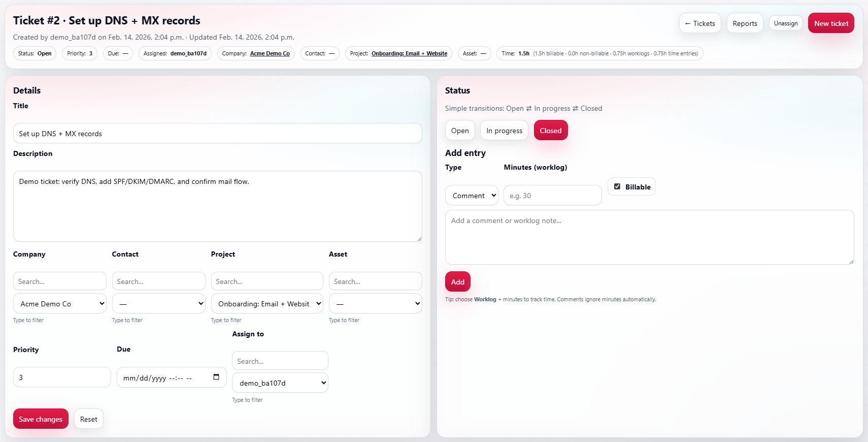868x442 pixels.
Task: Click the Unassign button
Action: (786, 23)
